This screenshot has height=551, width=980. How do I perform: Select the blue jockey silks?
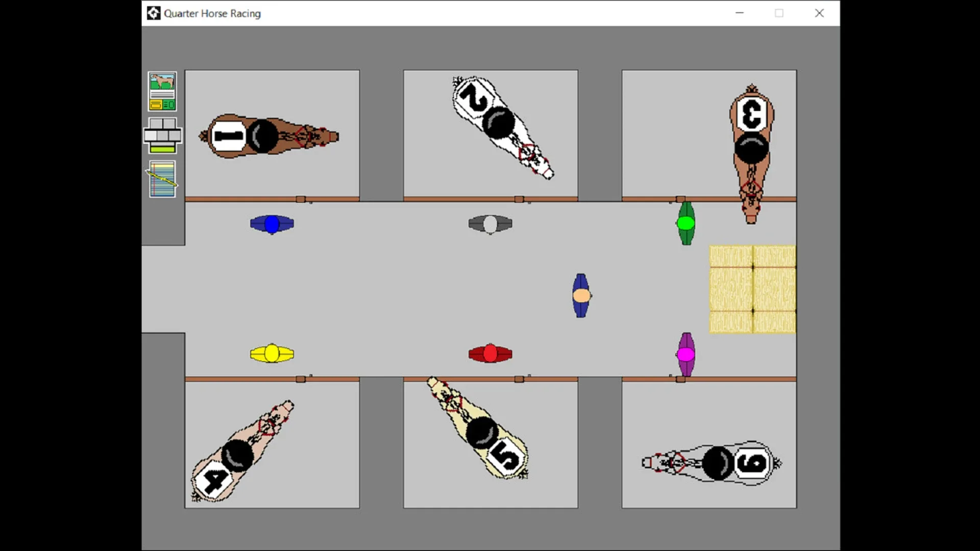click(x=272, y=223)
